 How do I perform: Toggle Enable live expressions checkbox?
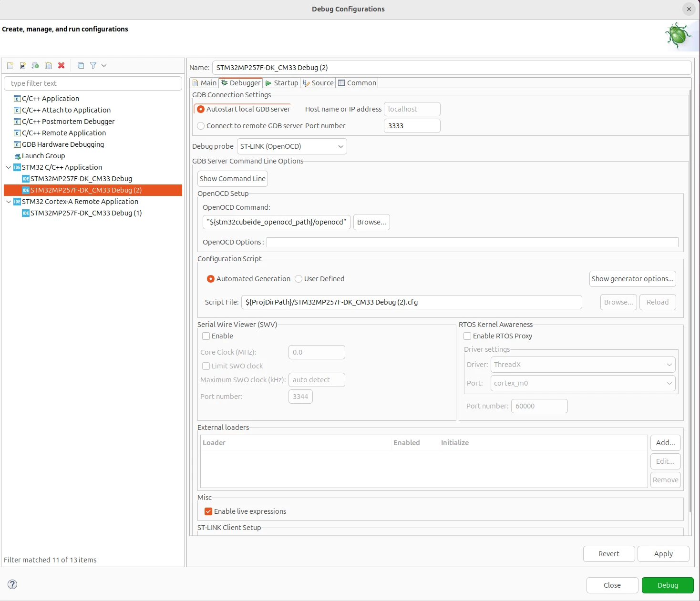click(x=208, y=511)
